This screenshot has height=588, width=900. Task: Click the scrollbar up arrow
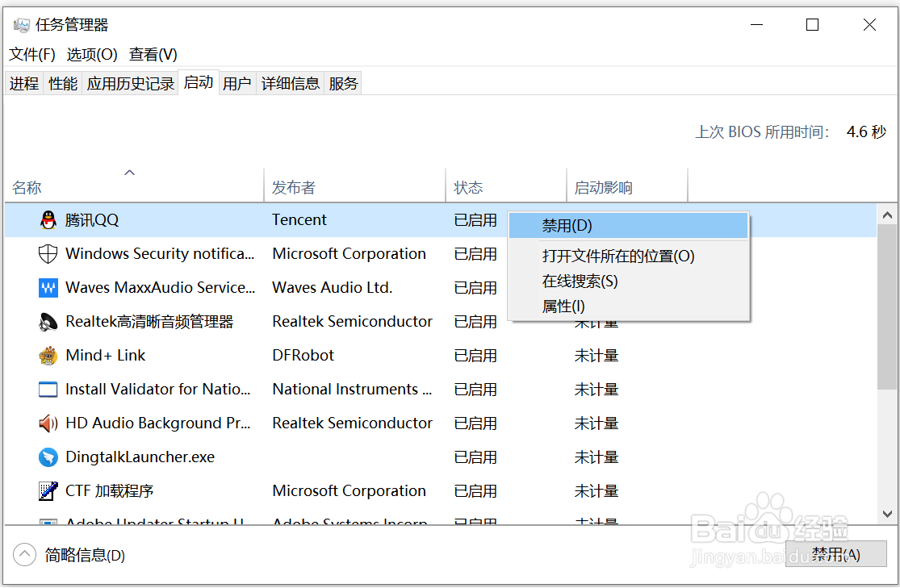887,215
